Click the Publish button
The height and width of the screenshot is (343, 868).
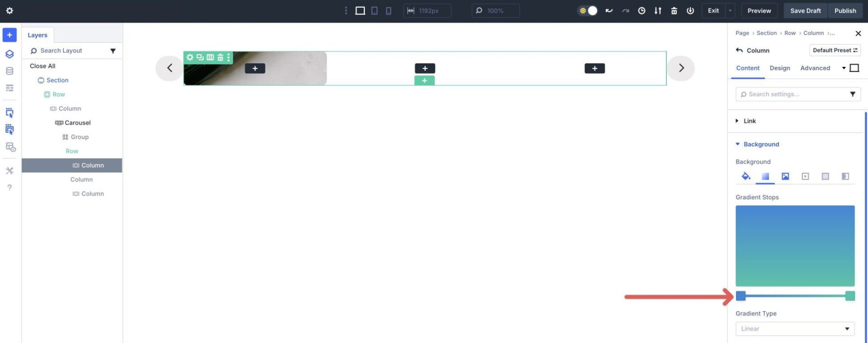click(845, 11)
